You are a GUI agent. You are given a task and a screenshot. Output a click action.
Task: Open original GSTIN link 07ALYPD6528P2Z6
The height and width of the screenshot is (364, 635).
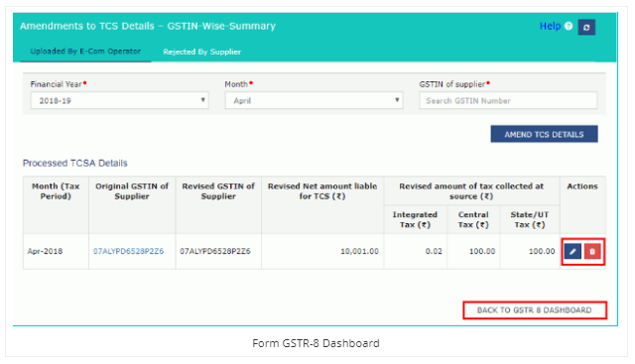click(x=128, y=252)
